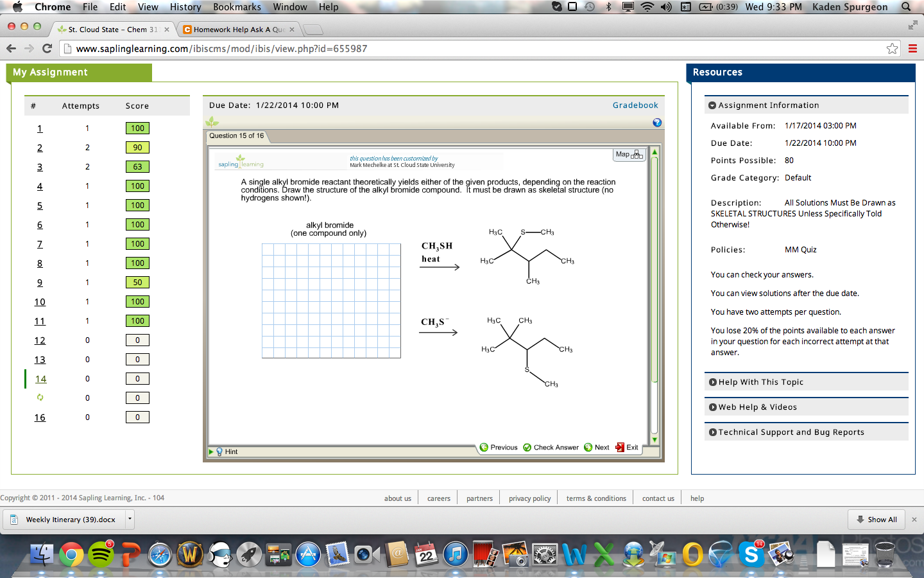
Task: Open the Gradebook link
Action: pyautogui.click(x=635, y=105)
